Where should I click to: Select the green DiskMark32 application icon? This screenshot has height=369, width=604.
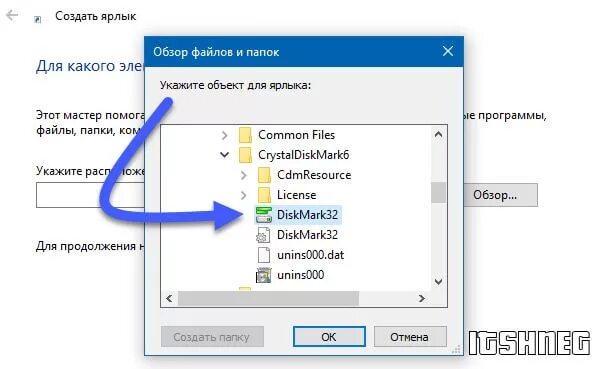pos(264,215)
